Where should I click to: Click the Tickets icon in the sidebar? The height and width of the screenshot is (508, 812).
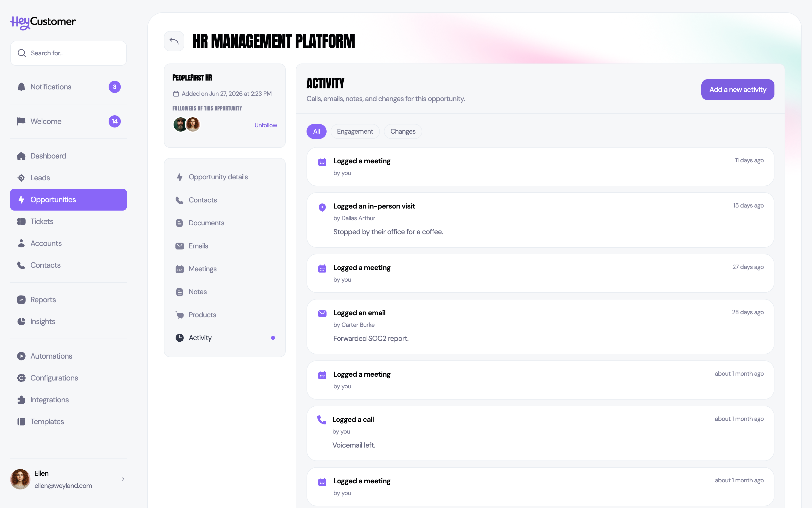coord(21,221)
